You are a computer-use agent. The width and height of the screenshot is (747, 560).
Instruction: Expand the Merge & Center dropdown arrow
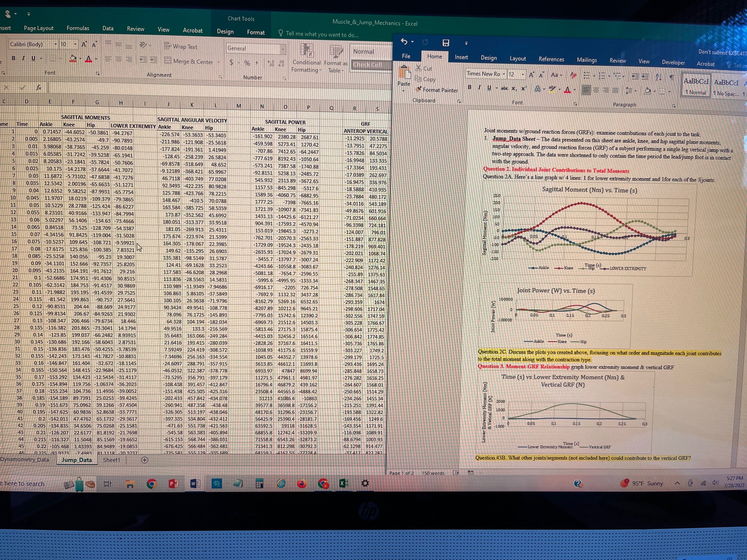click(219, 62)
